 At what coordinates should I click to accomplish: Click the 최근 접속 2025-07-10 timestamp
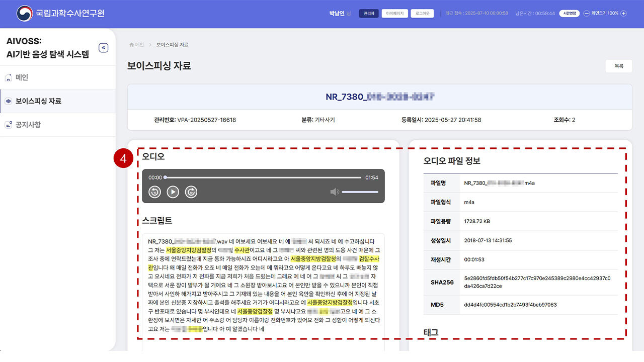[x=476, y=13]
